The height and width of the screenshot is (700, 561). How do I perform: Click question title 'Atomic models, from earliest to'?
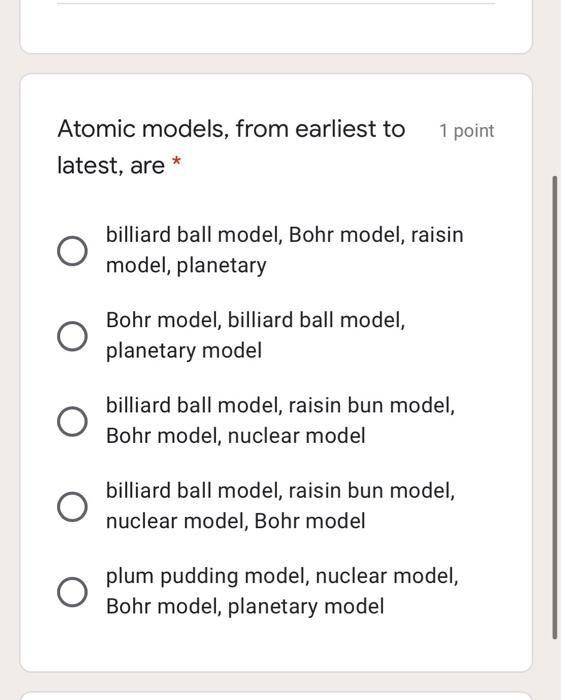[x=231, y=129]
